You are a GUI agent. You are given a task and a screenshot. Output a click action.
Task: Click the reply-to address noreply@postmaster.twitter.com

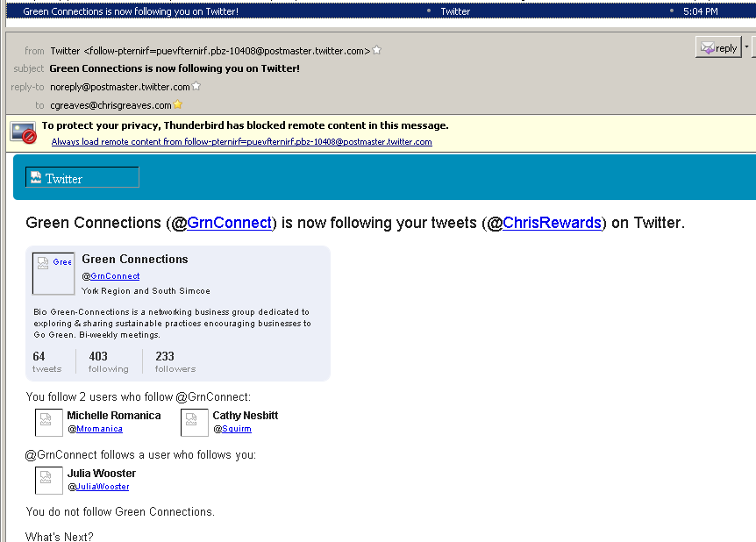[120, 87]
